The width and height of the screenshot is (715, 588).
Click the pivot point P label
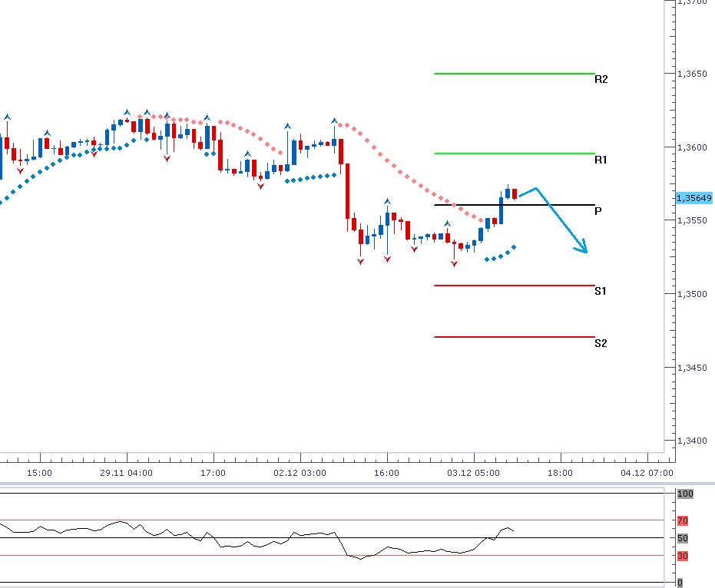pyautogui.click(x=597, y=210)
